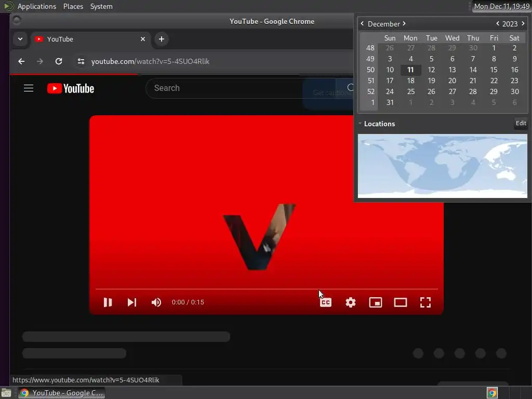
Task: Open the Places menu
Action: (73, 6)
